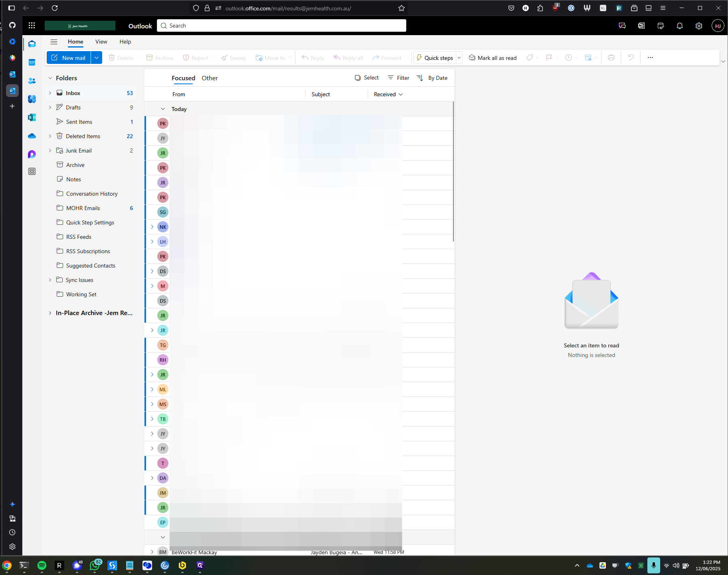Open the Quick steps dropdown arrow
The height and width of the screenshot is (575, 728).
(x=459, y=57)
